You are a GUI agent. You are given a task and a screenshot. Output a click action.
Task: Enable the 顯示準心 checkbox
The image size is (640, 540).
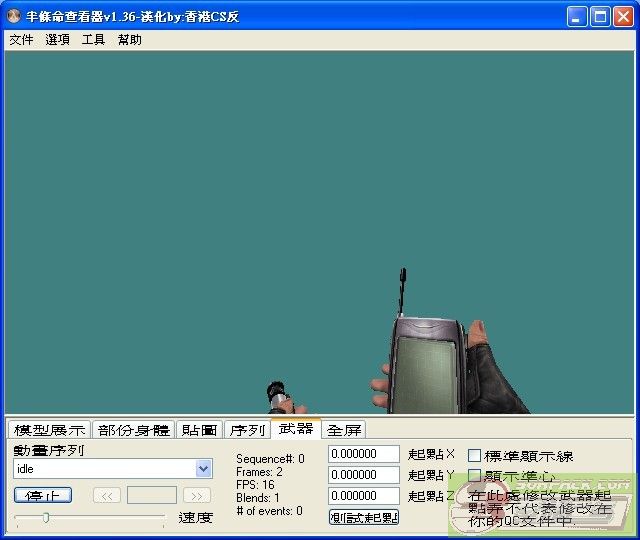474,475
